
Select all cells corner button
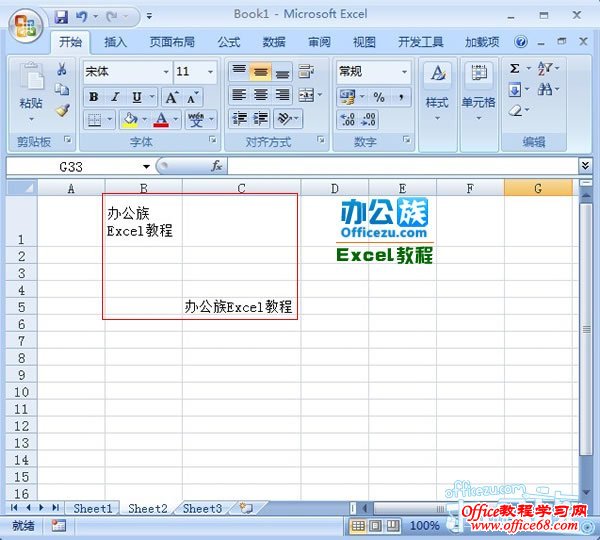point(22,188)
